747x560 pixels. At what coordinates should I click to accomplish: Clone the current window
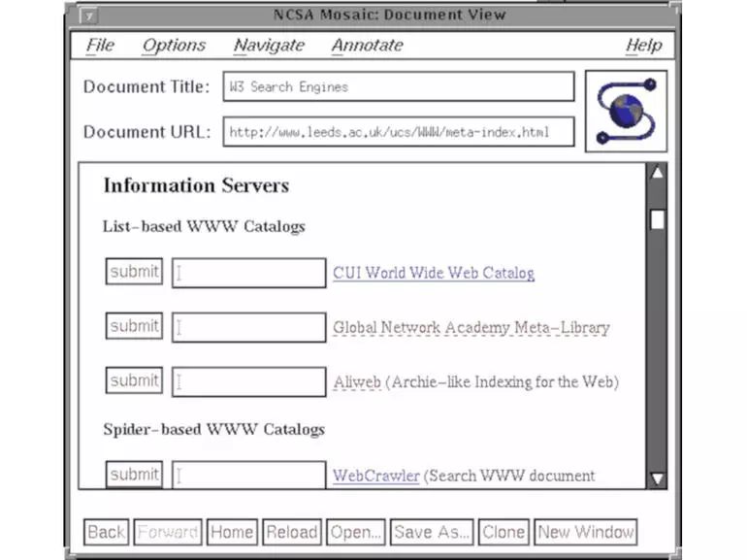[x=503, y=532]
